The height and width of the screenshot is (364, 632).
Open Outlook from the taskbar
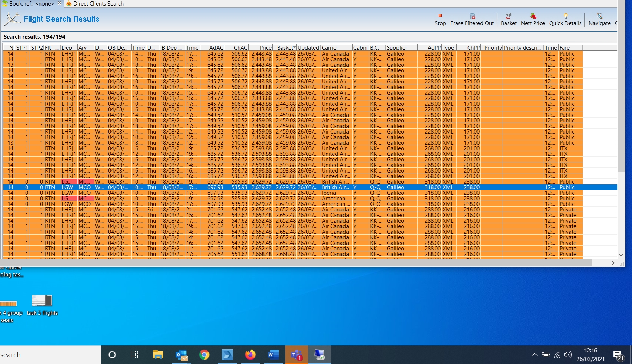point(182,355)
